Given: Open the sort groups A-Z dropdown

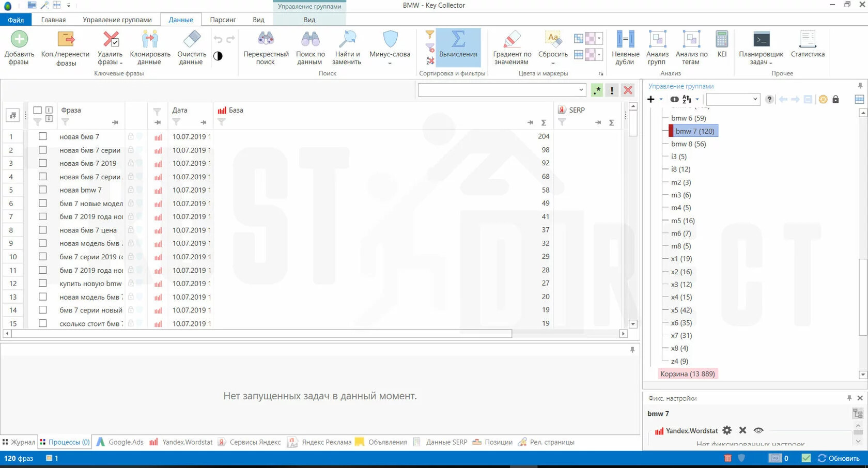Looking at the screenshot, I should point(697,99).
